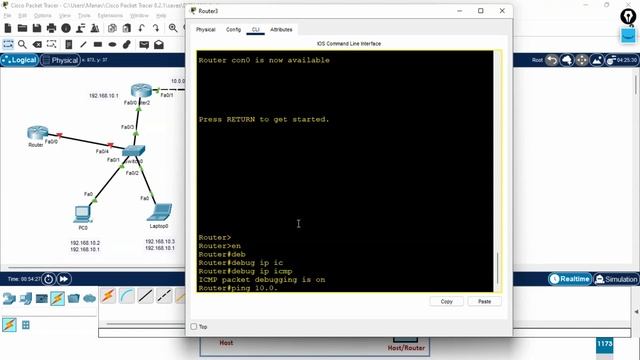Open the Edit menu in menu bar
This screenshot has width=640, height=360.
22,16
